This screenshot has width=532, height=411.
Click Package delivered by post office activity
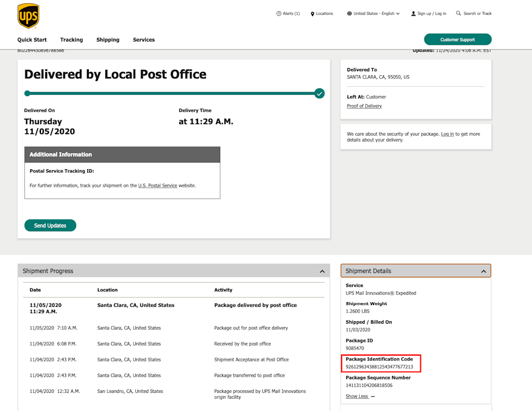[x=255, y=306]
